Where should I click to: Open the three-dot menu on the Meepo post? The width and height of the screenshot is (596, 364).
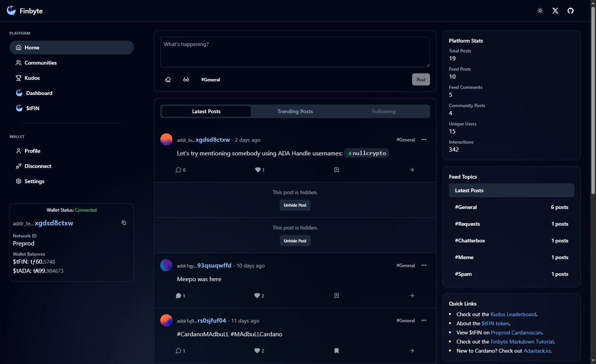click(424, 265)
